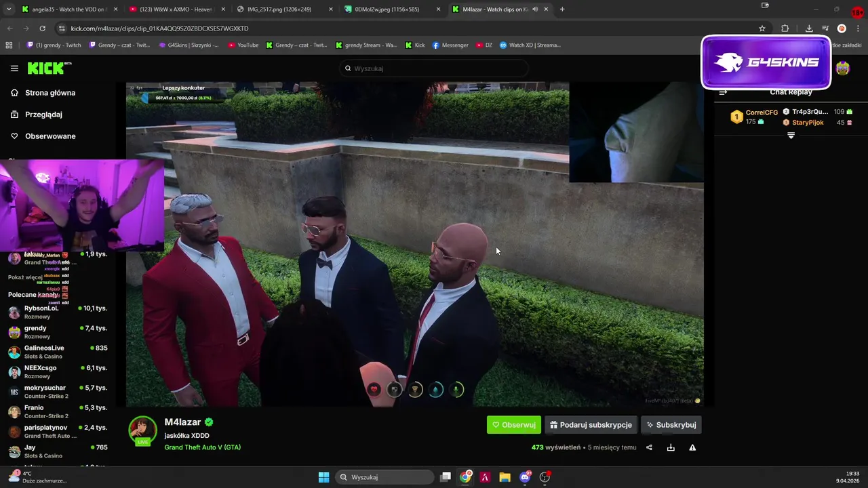Open Discord from the taskbar
This screenshot has width=868, height=488.
click(525, 477)
